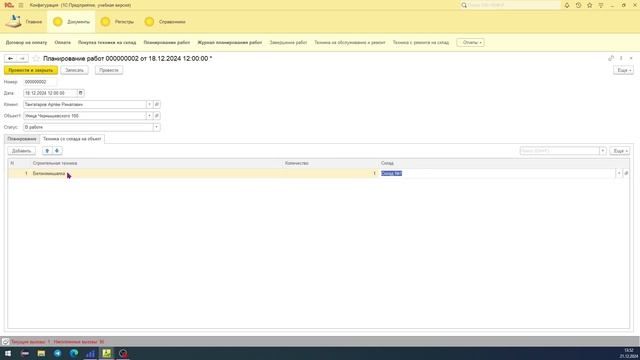Close the document form with x
Image resolution: width=640 pixels, height=360 pixels.
[x=631, y=58]
